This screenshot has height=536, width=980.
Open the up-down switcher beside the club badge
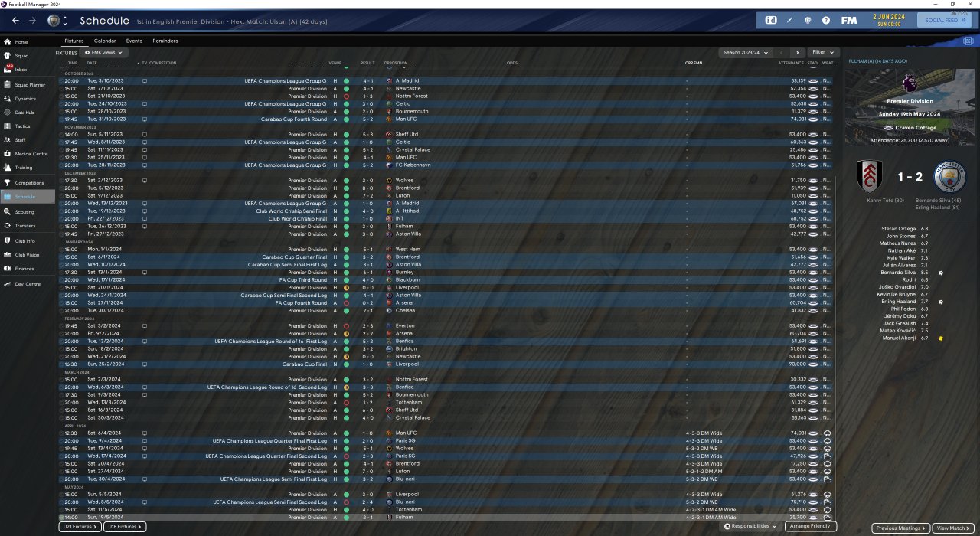(65, 21)
